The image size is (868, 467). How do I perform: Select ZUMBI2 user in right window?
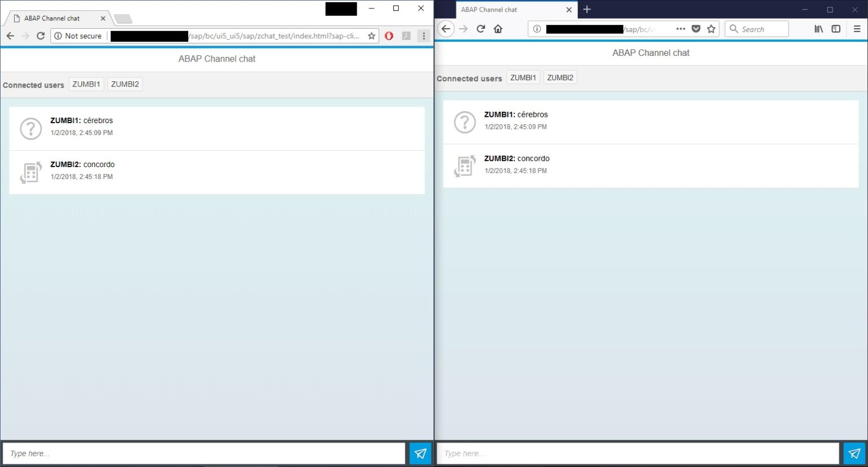coord(560,77)
